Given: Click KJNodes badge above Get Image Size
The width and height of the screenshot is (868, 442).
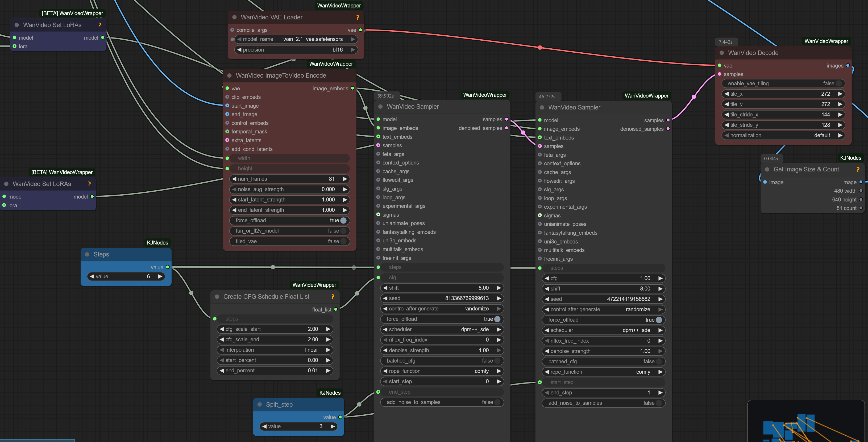Looking at the screenshot, I should click(x=850, y=158).
